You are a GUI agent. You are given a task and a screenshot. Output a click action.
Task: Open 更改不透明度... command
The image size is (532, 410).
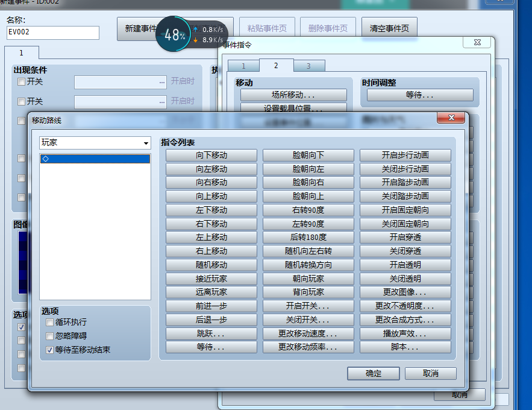(405, 306)
